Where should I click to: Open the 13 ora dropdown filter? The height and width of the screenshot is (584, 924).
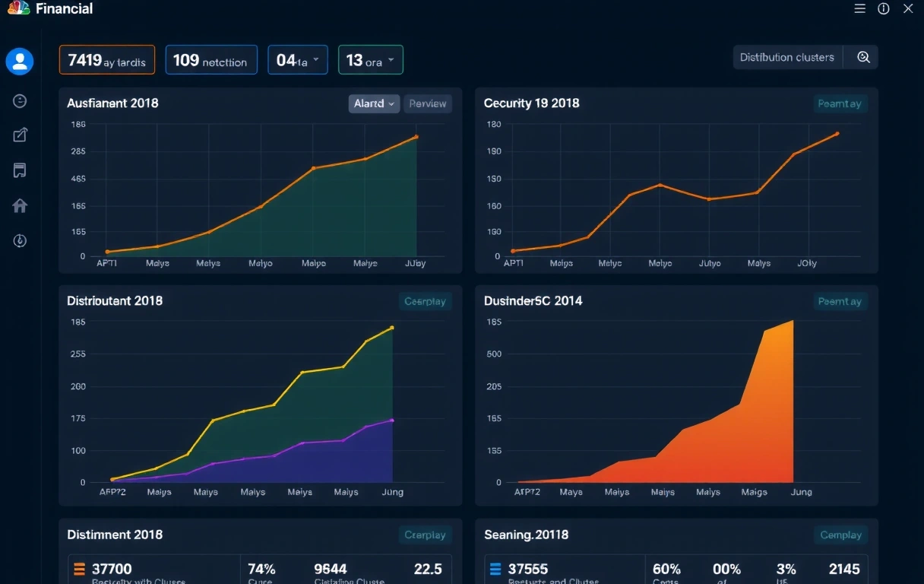click(x=370, y=59)
